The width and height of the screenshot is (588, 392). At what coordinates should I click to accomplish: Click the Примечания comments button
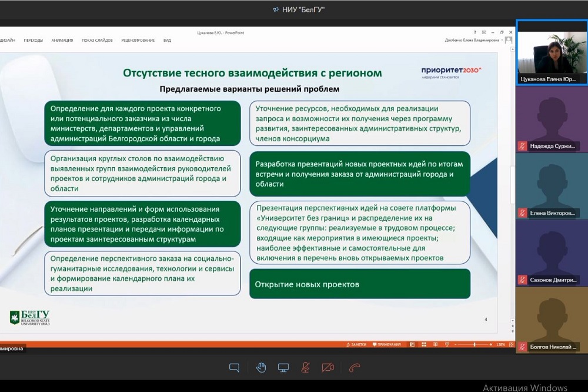pyautogui.click(x=386, y=344)
